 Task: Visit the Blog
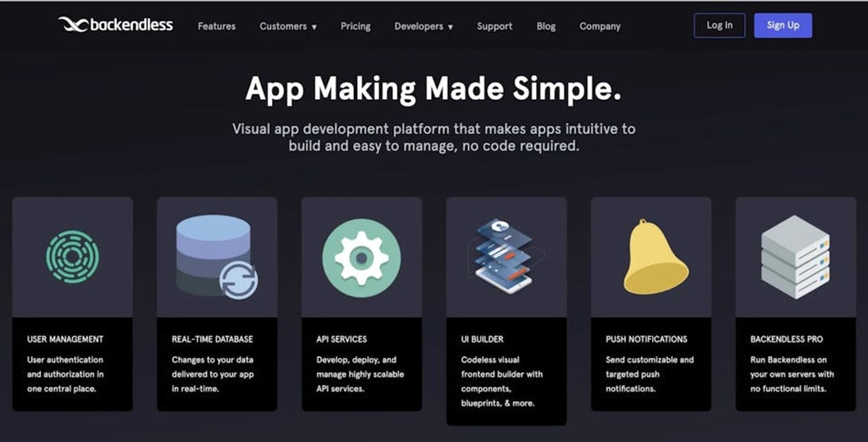coord(546,26)
